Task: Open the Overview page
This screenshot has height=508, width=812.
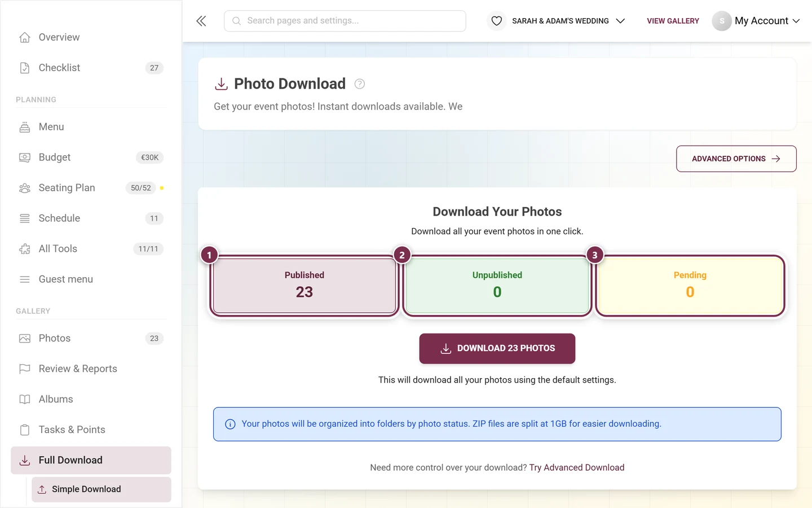Action: pos(91,37)
